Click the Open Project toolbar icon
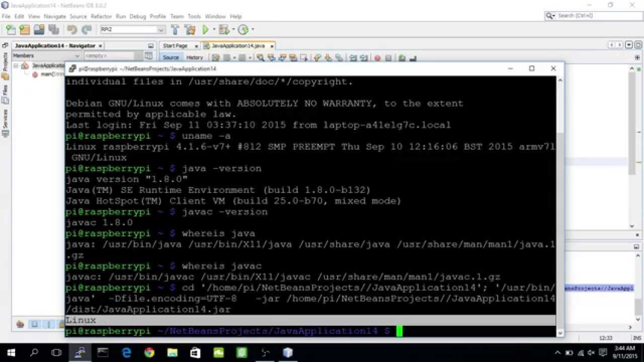Viewport: 644px width, 362px height. pos(39,30)
